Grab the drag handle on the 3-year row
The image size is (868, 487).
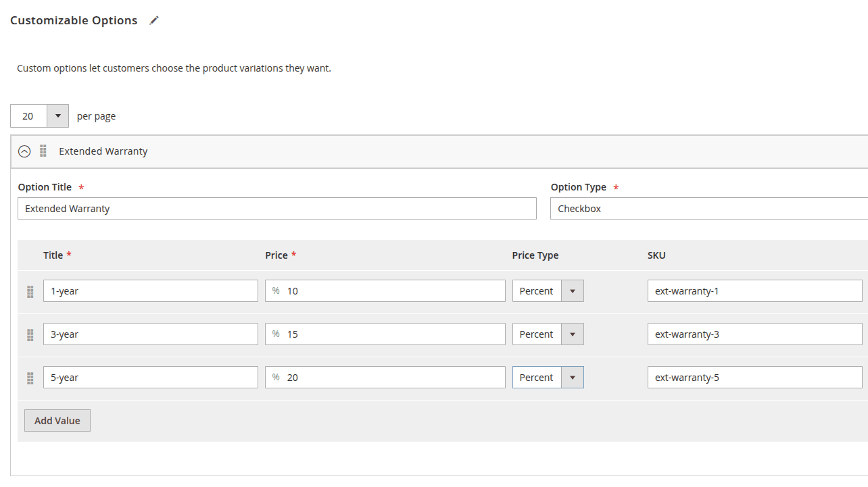(x=30, y=335)
